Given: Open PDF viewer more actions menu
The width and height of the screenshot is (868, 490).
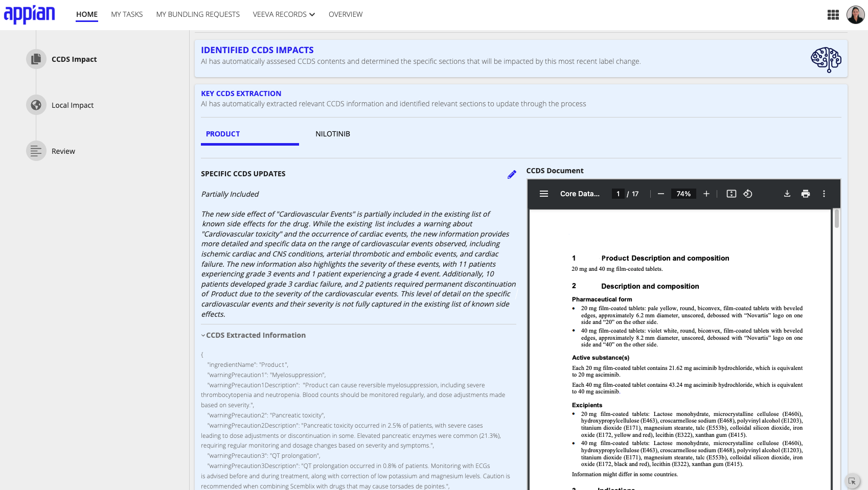Looking at the screenshot, I should point(824,194).
